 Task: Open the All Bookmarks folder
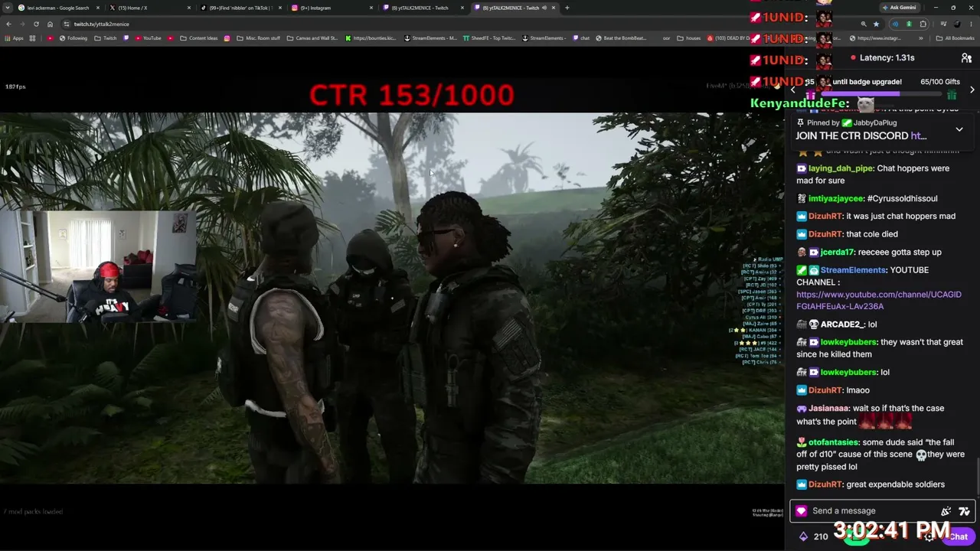(955, 38)
